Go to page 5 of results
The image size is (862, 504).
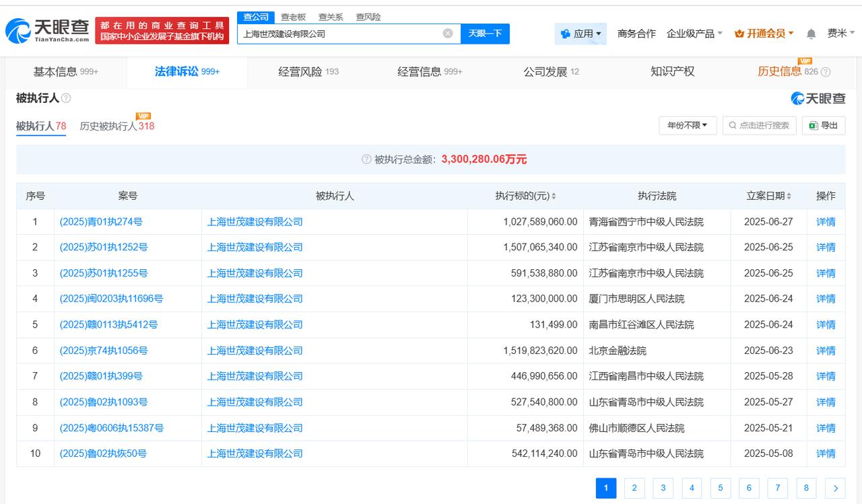(721, 489)
